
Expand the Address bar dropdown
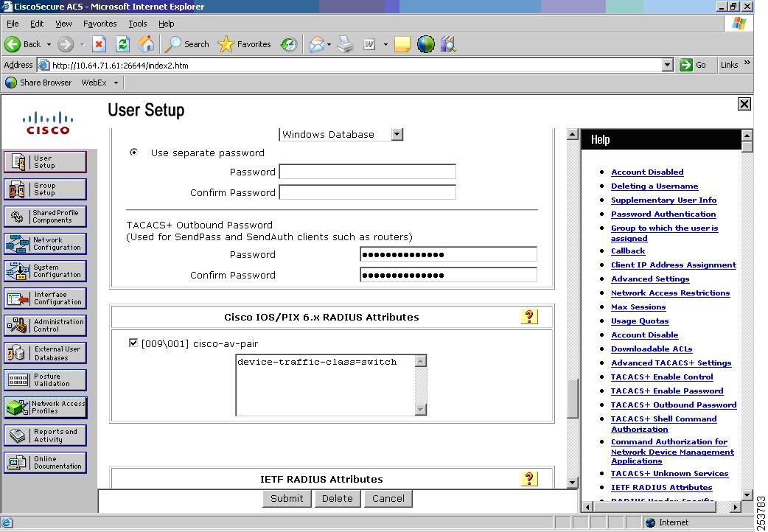[667, 65]
